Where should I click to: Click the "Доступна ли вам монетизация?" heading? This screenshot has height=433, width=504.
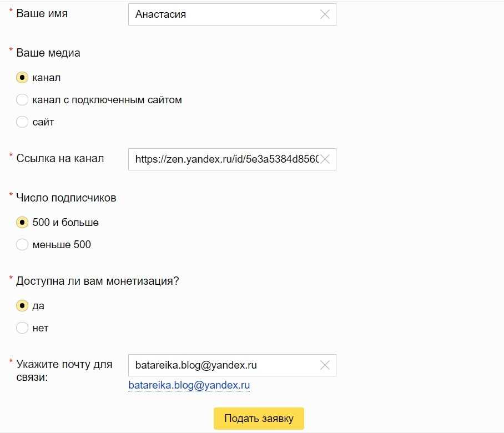point(97,281)
